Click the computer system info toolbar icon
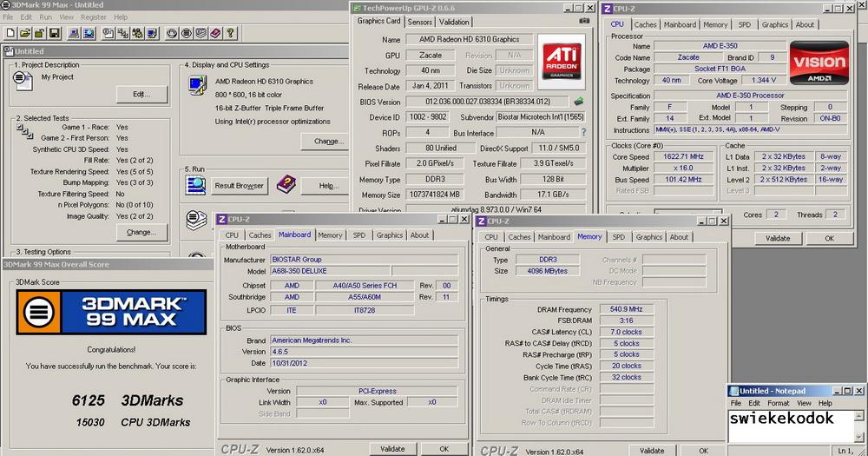 click(74, 33)
